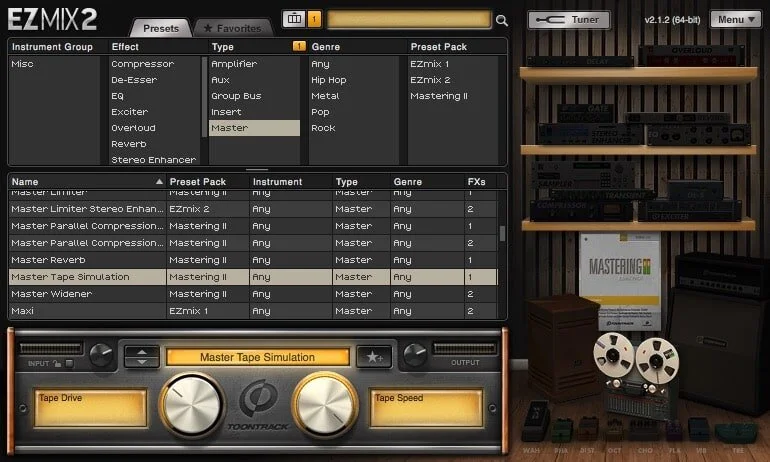Select Aux in Type filter
Viewport: 770px width, 462px height.
[254, 80]
